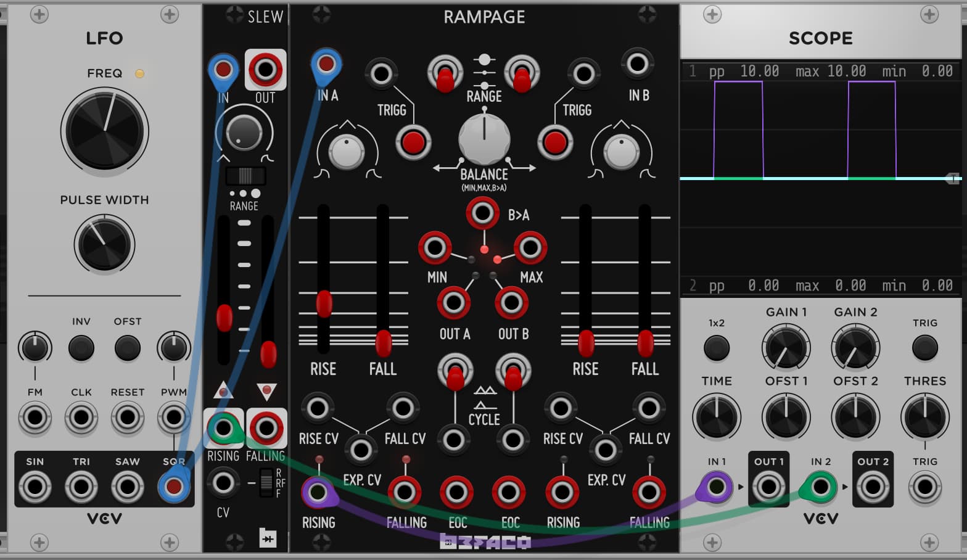Click the Slew OUT jack
The height and width of the screenshot is (560, 967).
coord(265,69)
